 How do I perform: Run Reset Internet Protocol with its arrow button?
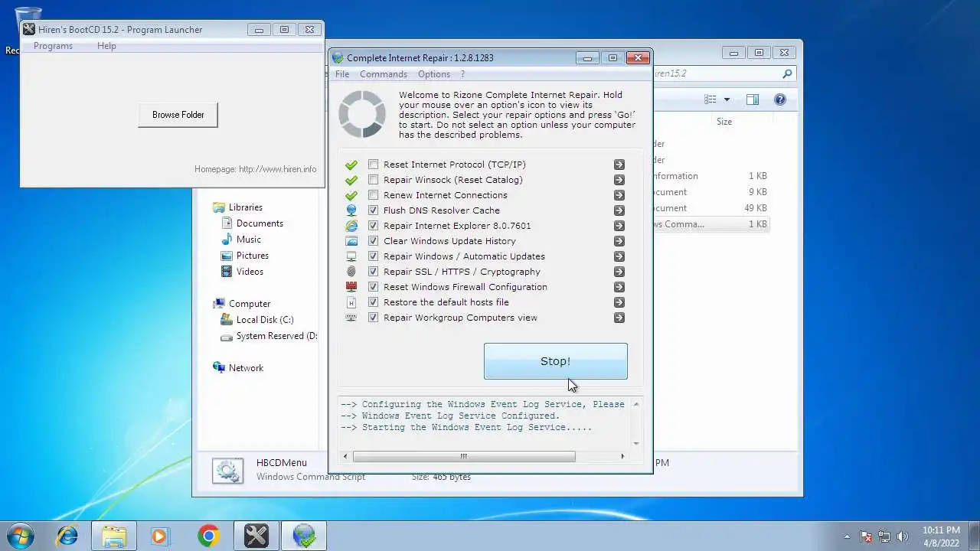(619, 165)
